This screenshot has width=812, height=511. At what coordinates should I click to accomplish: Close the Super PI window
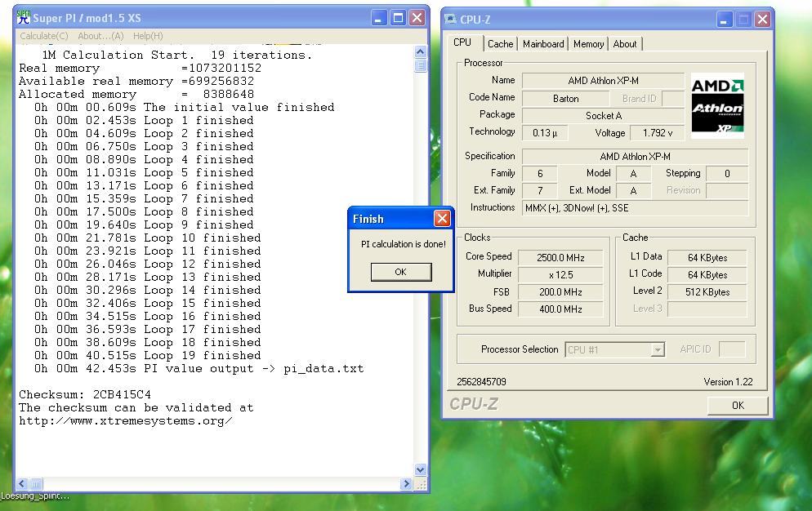417,18
